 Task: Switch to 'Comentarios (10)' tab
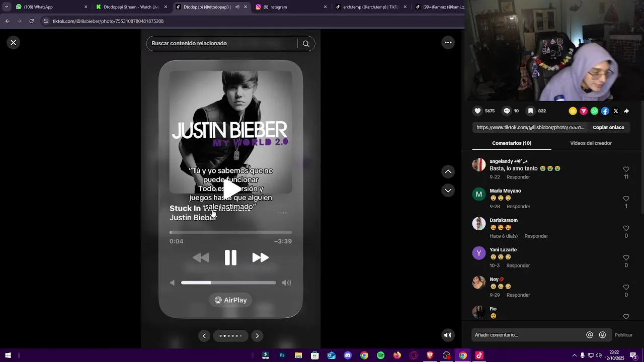click(x=512, y=143)
